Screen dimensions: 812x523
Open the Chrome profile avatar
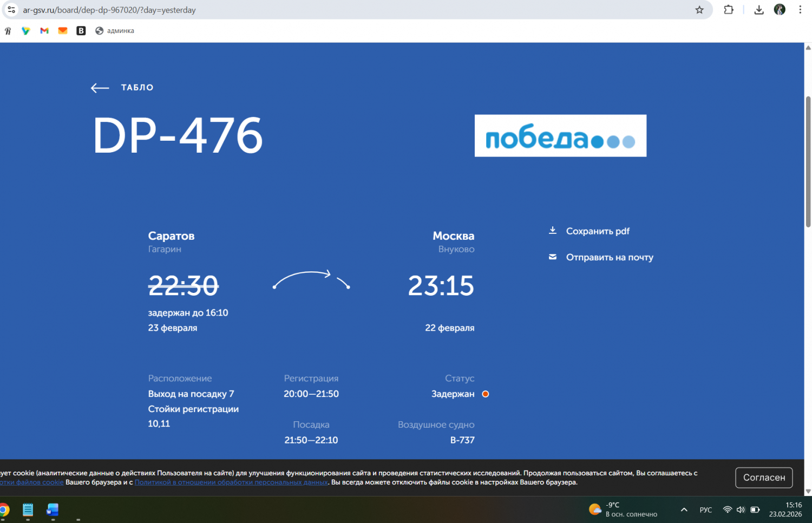[780, 10]
